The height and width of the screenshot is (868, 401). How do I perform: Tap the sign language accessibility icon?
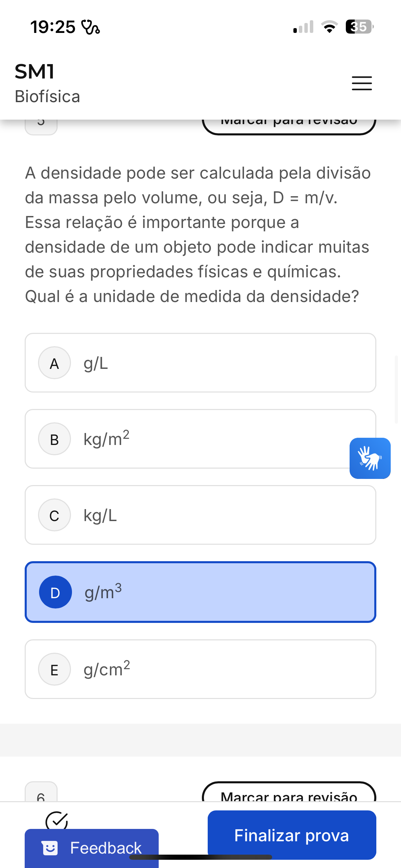click(x=370, y=458)
